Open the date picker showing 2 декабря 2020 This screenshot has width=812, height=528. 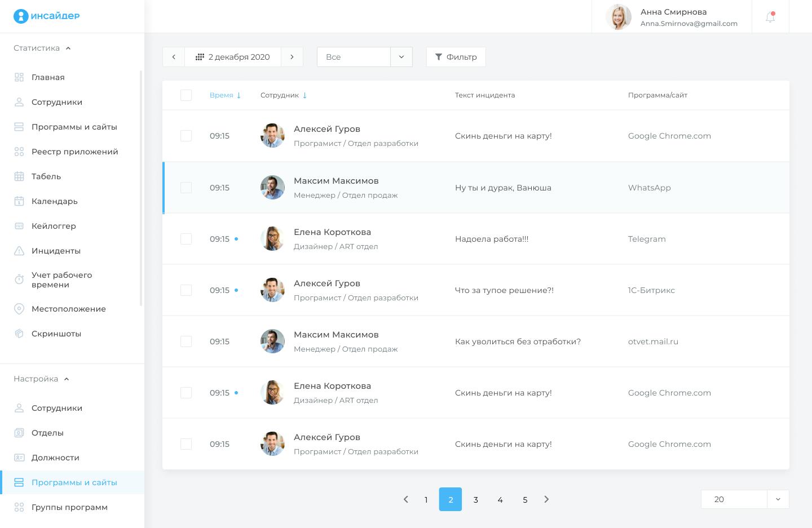click(233, 57)
